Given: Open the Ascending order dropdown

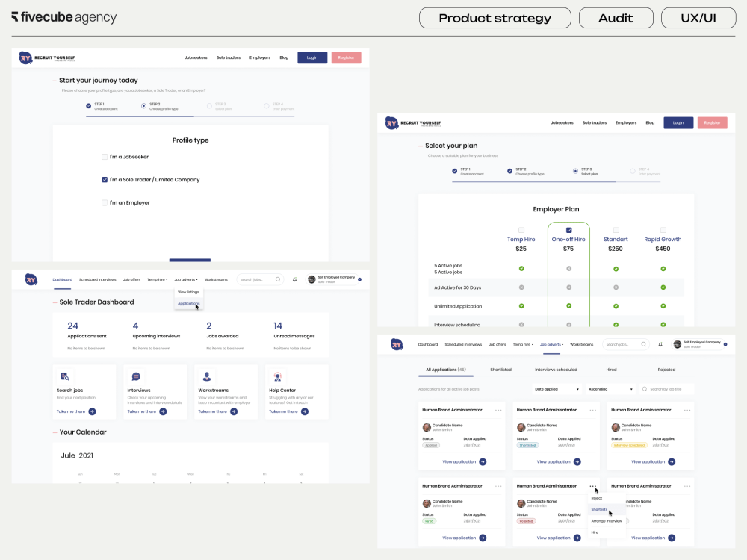Looking at the screenshot, I should (x=610, y=389).
